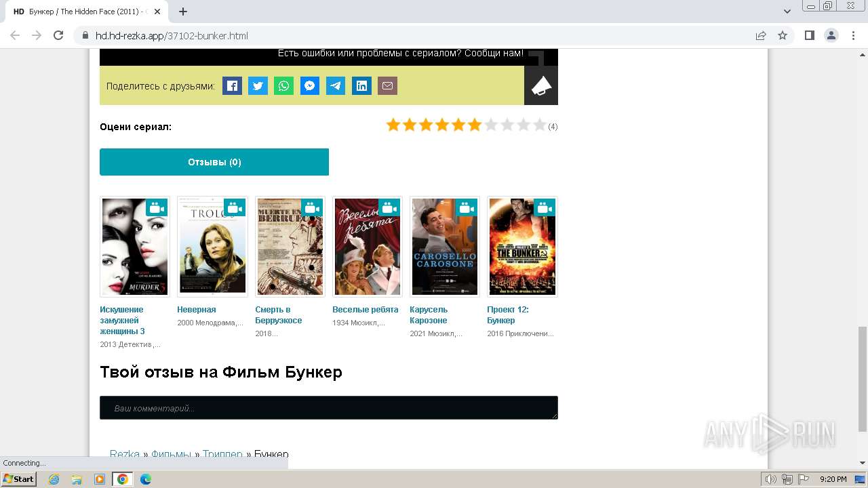
Task: Open the Смерть в Берруэкосе link
Action: coord(279,315)
